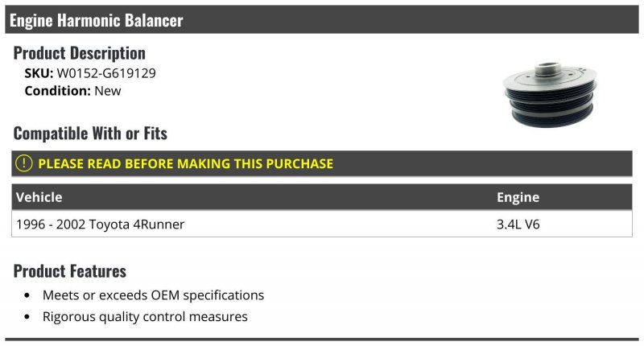Viewport: 644px width, 346px height.
Task: Click the bullet beside quality control measures
Action: pos(28,317)
